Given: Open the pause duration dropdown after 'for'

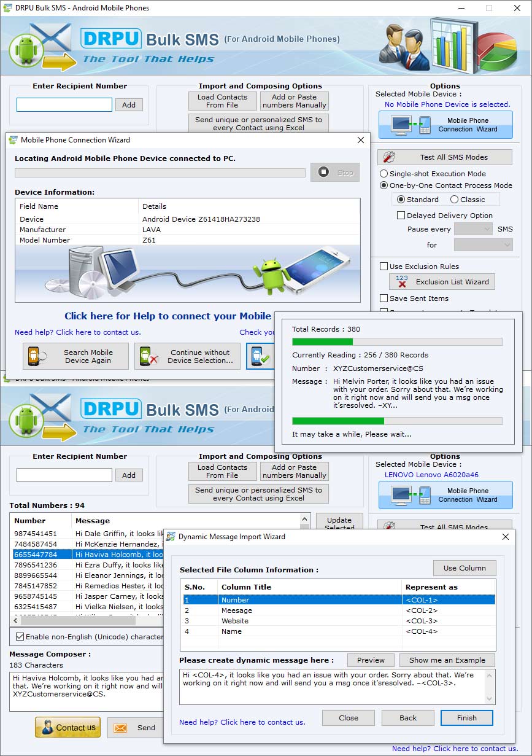Looking at the screenshot, I should tap(483, 244).
